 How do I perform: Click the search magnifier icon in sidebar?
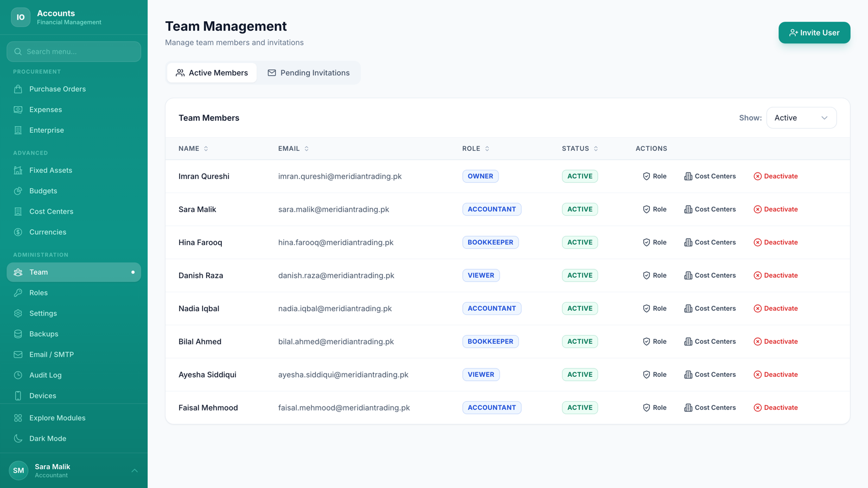[18, 52]
